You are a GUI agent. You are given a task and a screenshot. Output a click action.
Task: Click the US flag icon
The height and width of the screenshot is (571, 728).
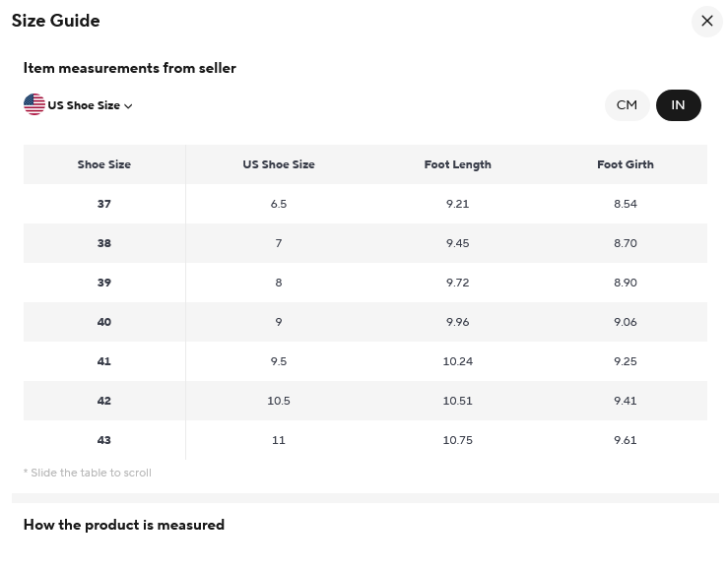click(x=34, y=104)
